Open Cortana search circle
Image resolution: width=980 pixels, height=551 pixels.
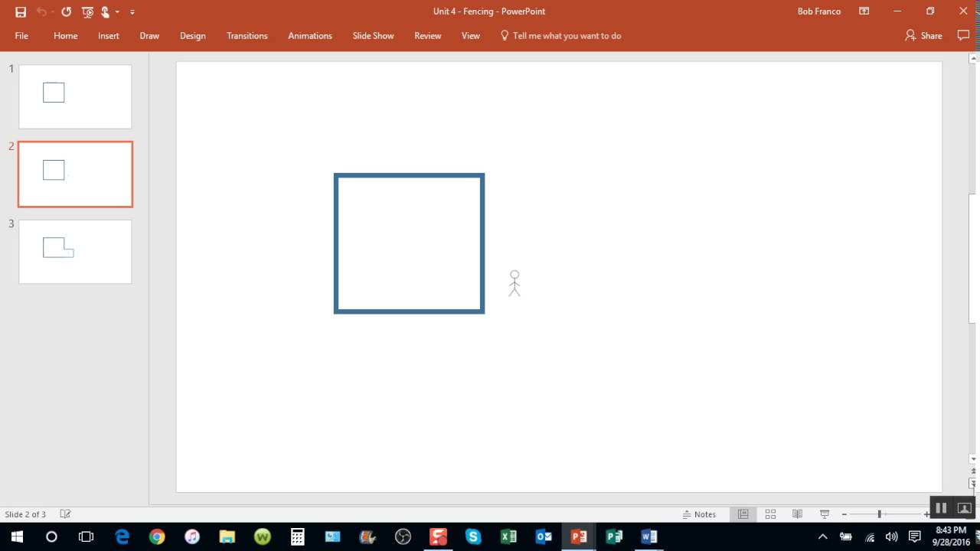pyautogui.click(x=51, y=536)
